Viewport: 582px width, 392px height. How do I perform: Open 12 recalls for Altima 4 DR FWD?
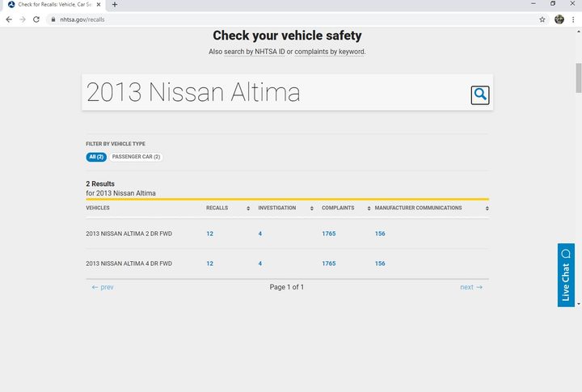tap(209, 263)
